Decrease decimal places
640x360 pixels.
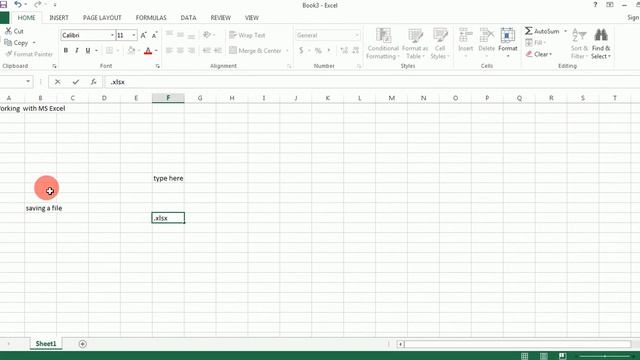coord(356,51)
